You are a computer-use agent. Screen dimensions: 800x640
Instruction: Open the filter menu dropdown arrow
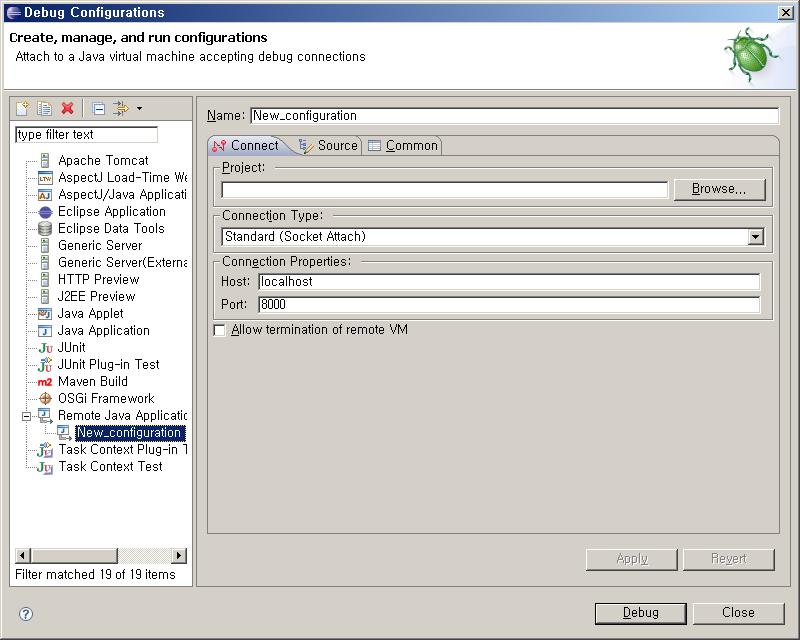(x=139, y=108)
